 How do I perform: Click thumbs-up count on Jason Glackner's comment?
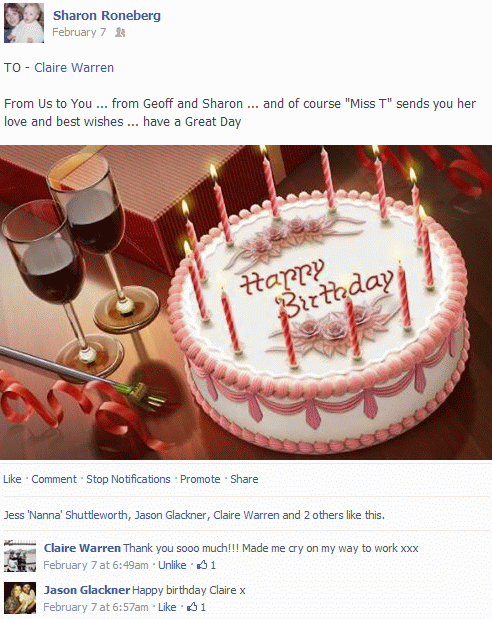(x=197, y=607)
